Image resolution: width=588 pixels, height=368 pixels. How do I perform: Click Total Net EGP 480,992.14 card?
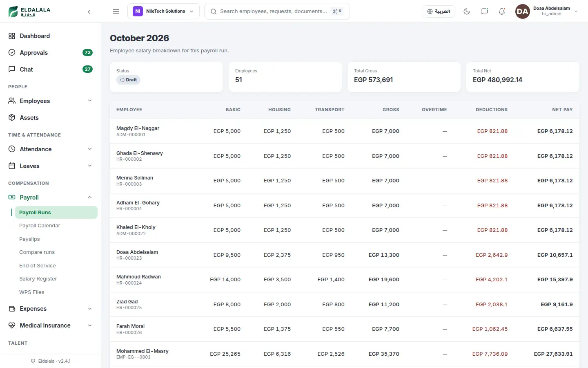coord(523,77)
